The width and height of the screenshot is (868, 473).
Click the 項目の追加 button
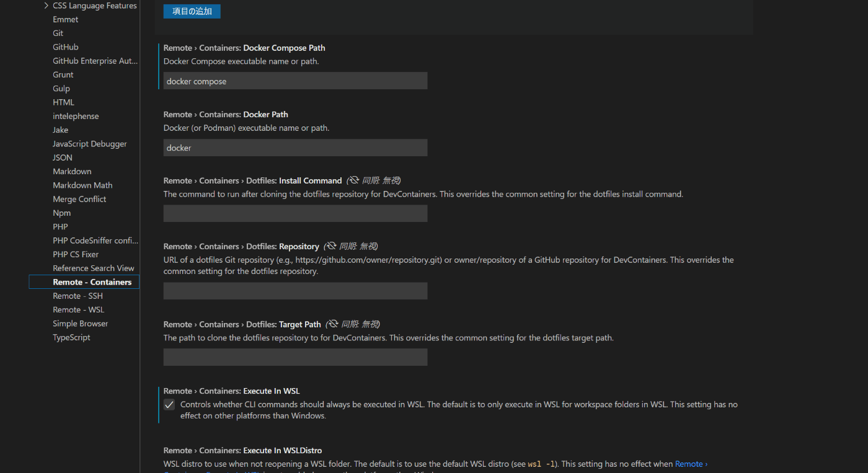pos(192,11)
